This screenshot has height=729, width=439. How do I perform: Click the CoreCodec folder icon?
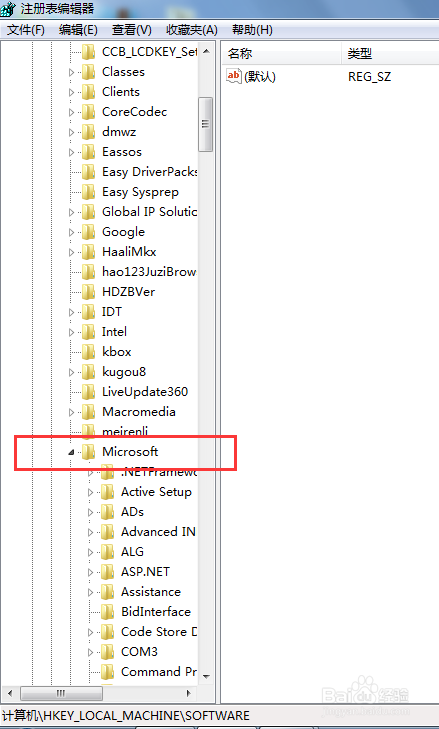click(88, 112)
